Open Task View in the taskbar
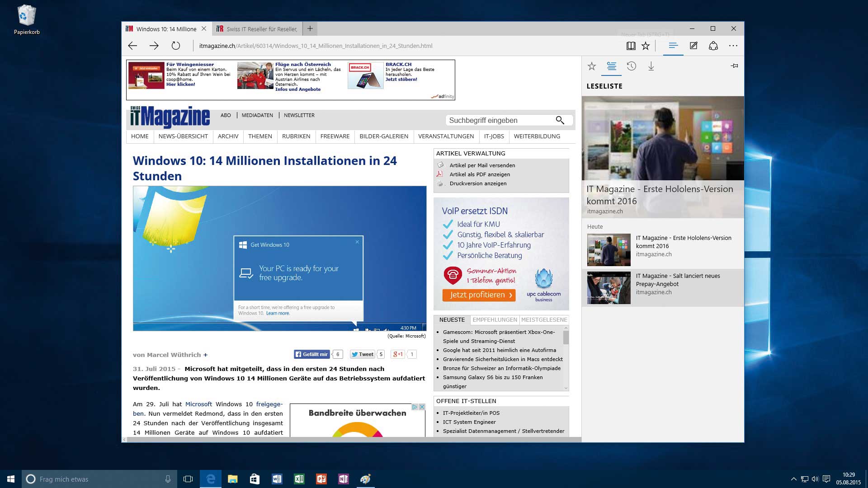868x488 pixels. (188, 479)
